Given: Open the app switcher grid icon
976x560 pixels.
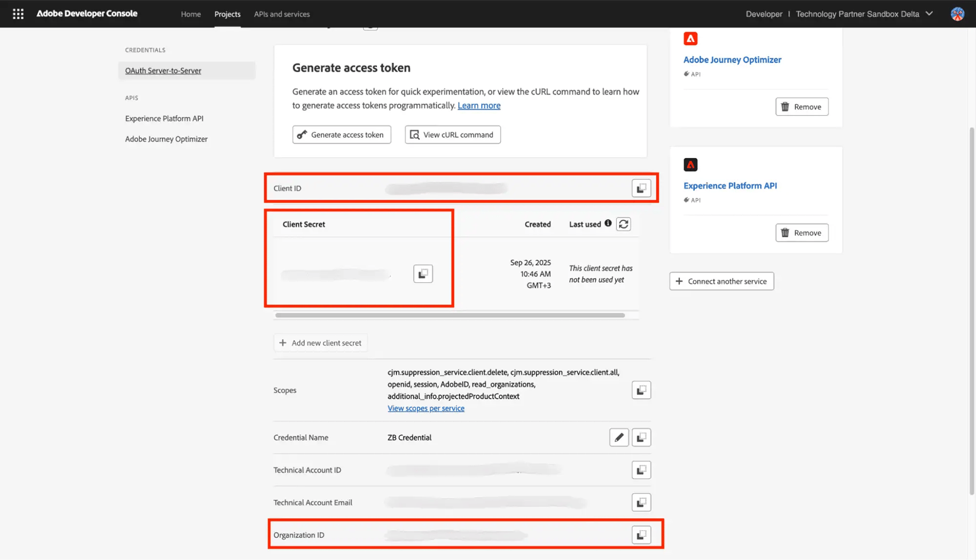Looking at the screenshot, I should tap(18, 14).
